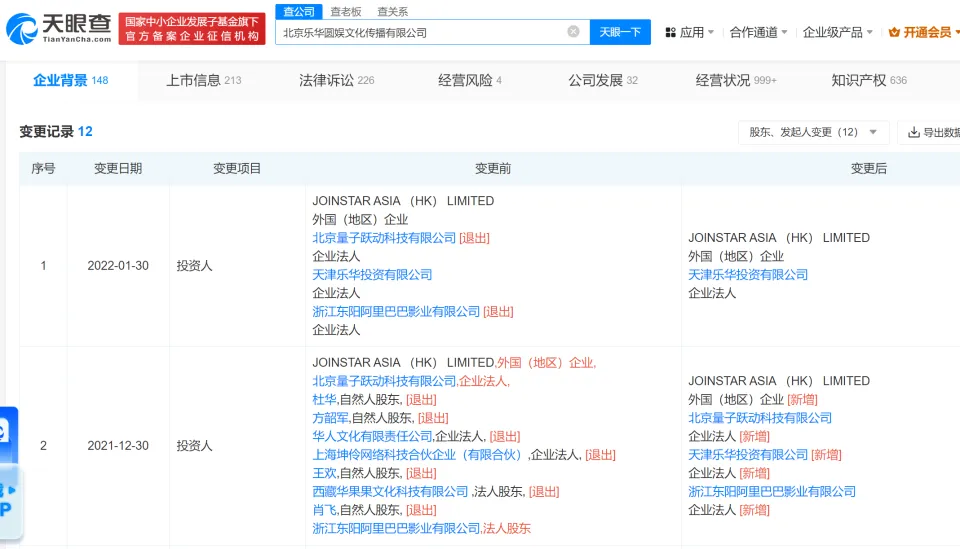
Task: Switch to the 查公司 search tab
Action: pos(299,12)
